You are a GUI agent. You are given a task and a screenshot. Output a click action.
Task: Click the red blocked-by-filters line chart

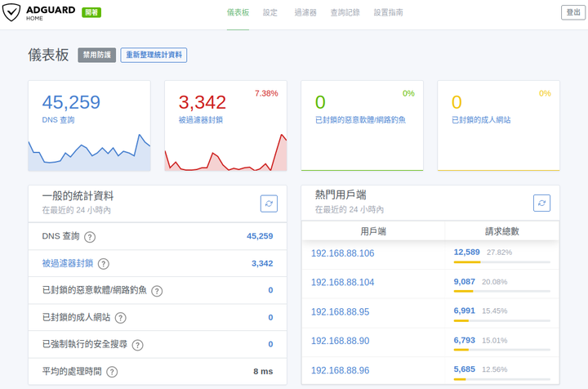click(225, 152)
